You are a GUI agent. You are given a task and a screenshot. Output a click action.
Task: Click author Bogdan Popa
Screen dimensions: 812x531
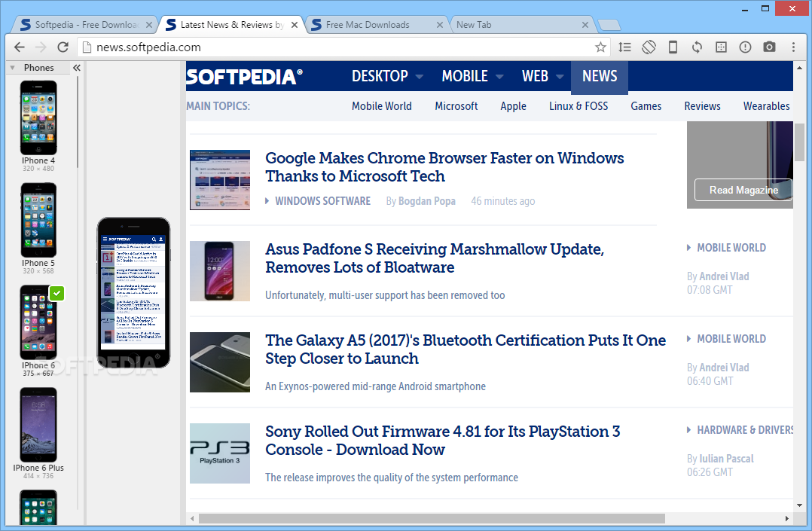click(426, 201)
